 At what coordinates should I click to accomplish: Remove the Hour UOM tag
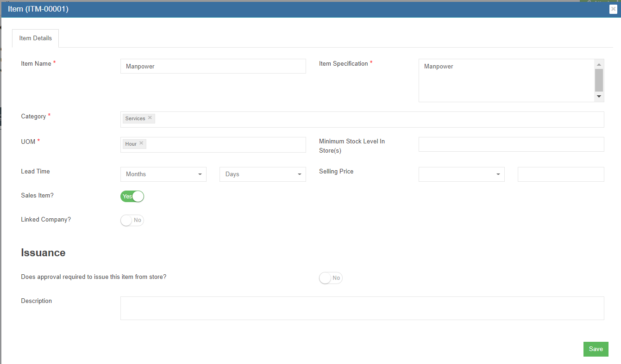click(x=141, y=143)
